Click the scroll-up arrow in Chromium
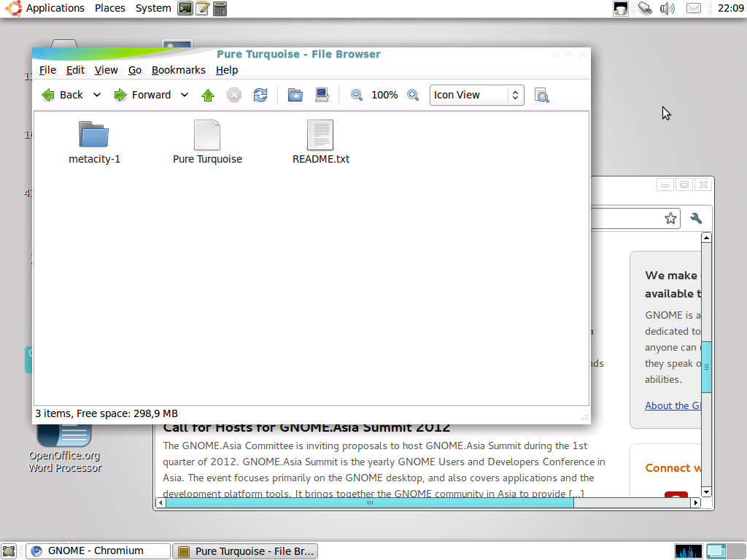Image resolution: width=747 pixels, height=560 pixels. [x=706, y=238]
